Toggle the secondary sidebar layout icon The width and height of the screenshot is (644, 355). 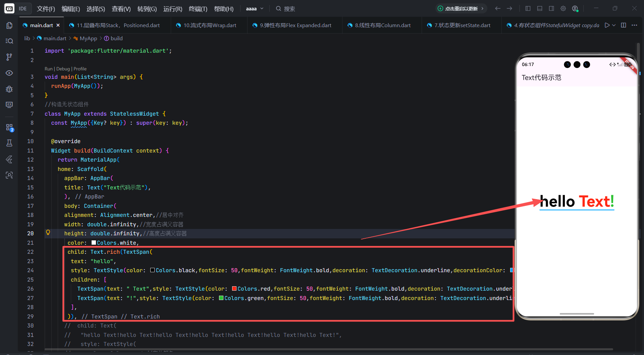point(551,8)
